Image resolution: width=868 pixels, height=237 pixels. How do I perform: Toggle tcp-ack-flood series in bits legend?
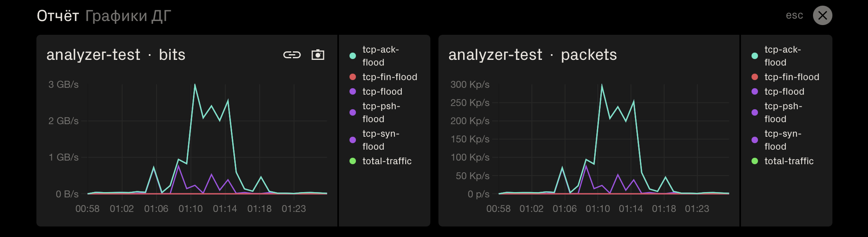(x=380, y=56)
